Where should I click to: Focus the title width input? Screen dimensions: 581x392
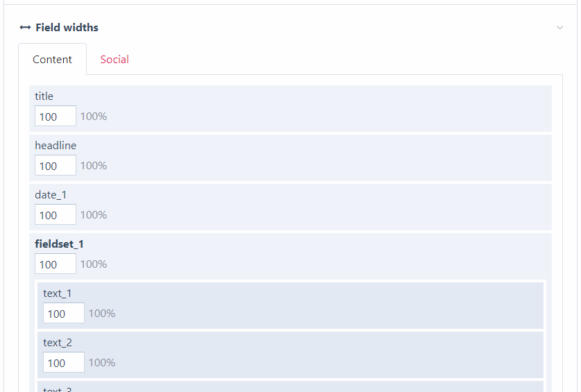pos(56,116)
